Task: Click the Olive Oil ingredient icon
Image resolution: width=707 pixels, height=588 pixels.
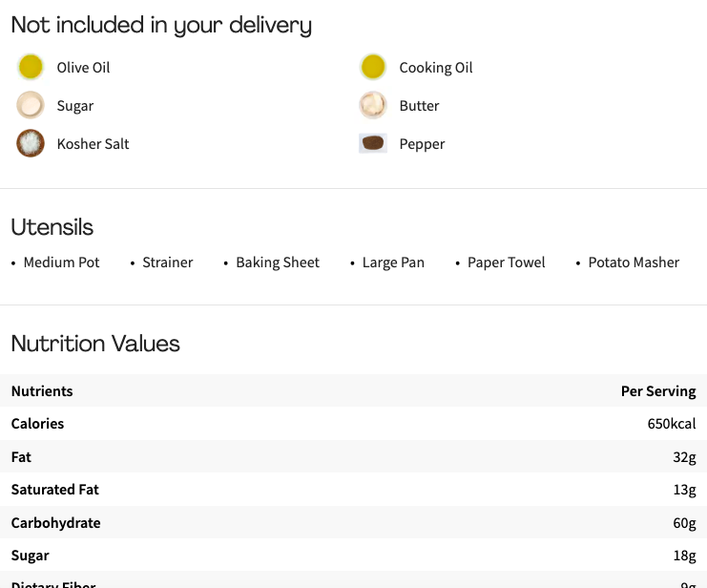Action: point(31,67)
